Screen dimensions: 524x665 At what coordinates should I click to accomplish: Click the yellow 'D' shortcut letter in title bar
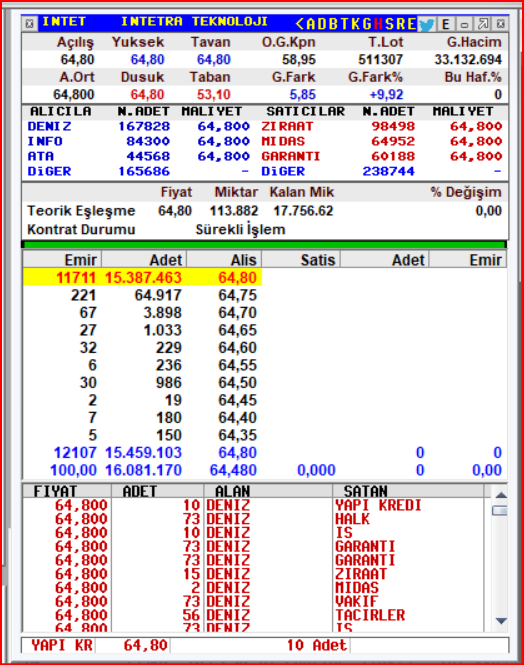[x=322, y=24]
